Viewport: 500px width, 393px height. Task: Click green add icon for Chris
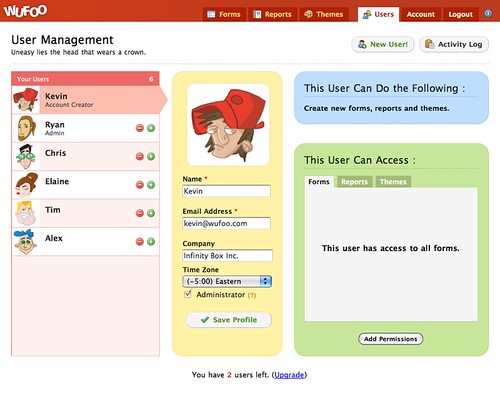[151, 156]
